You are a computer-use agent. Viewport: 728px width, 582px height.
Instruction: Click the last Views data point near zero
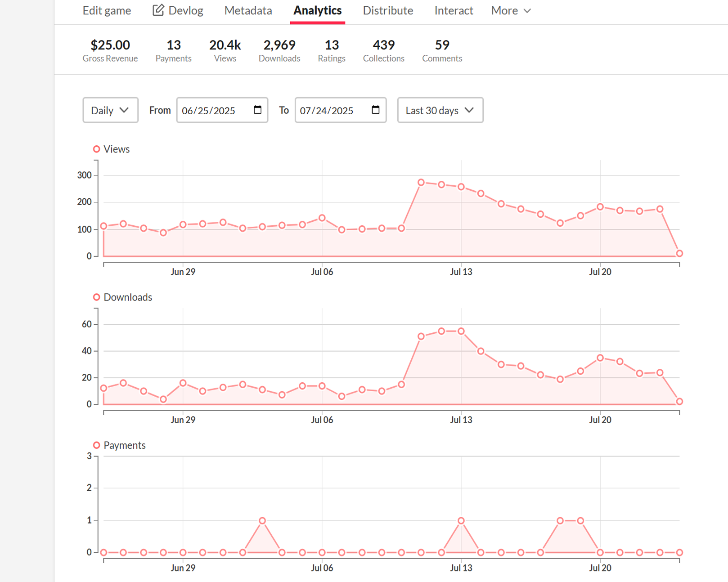click(679, 254)
